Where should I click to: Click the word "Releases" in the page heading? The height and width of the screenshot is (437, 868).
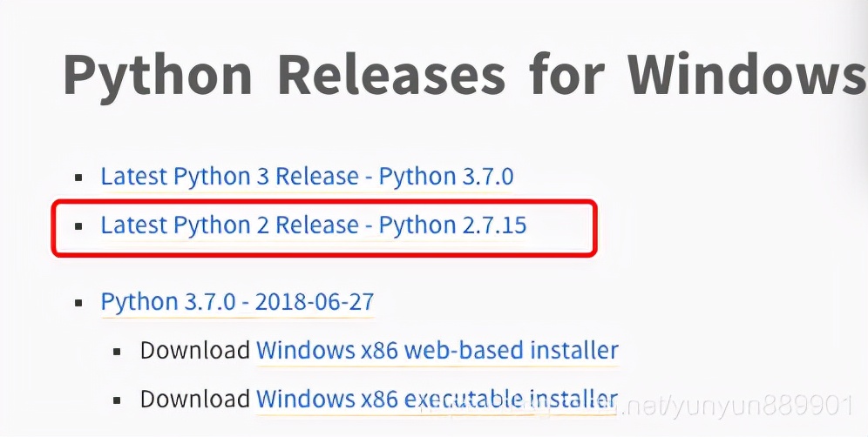[x=390, y=76]
